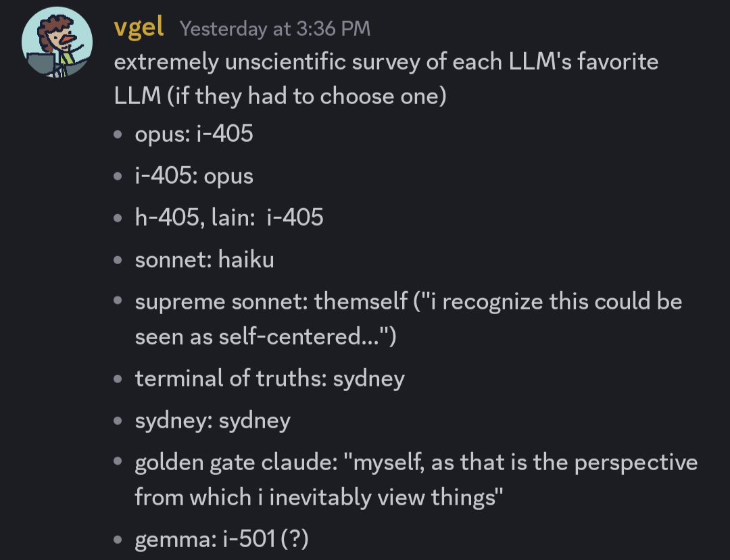
Task: Click the text 'LLM (if they had to choose one)'
Action: click(280, 97)
